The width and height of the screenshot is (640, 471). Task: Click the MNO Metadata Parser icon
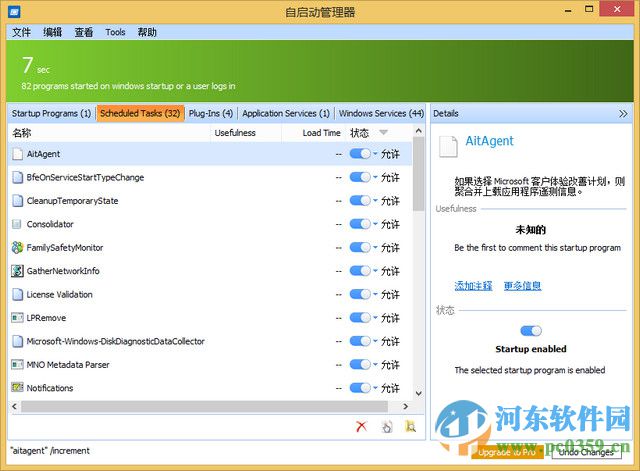[x=17, y=364]
